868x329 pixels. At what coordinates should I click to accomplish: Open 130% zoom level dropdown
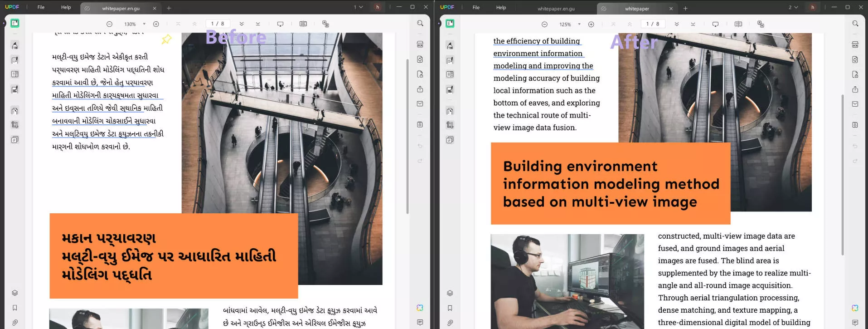tap(144, 24)
